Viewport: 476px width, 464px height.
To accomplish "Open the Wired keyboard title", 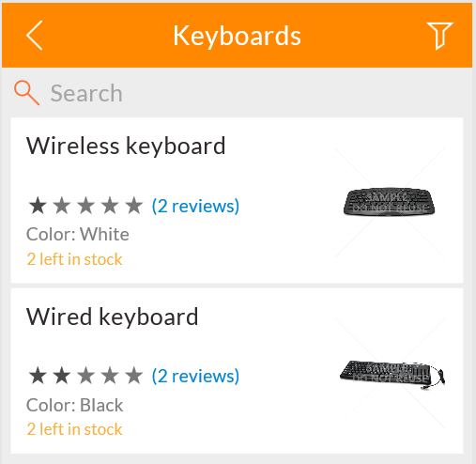I will coord(112,317).
